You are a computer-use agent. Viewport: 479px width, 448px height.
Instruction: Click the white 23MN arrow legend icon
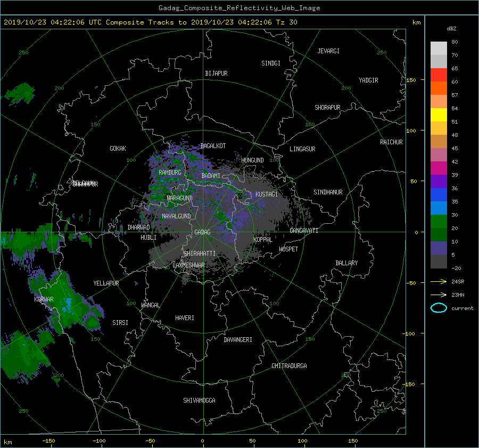tap(439, 295)
